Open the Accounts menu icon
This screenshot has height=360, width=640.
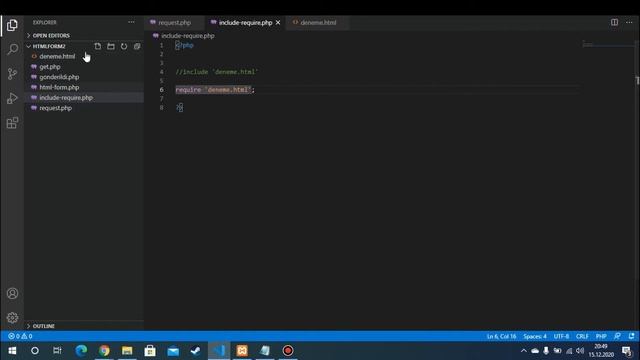(x=12, y=293)
